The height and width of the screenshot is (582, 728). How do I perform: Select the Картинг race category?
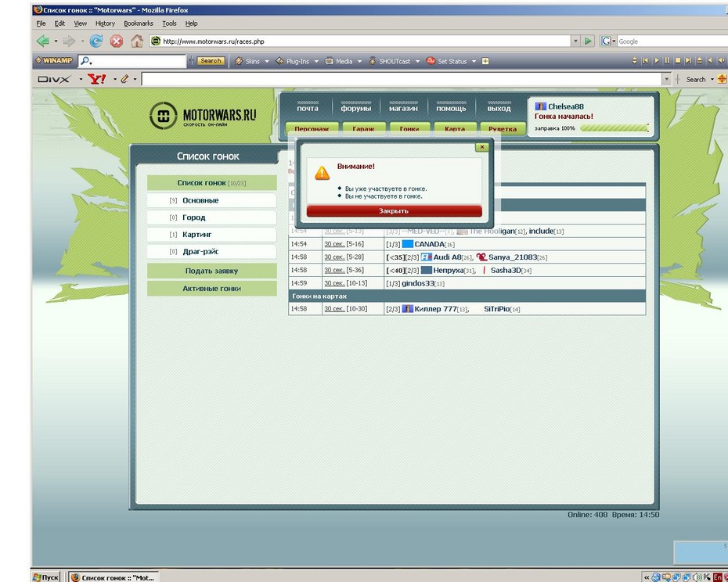(211, 235)
